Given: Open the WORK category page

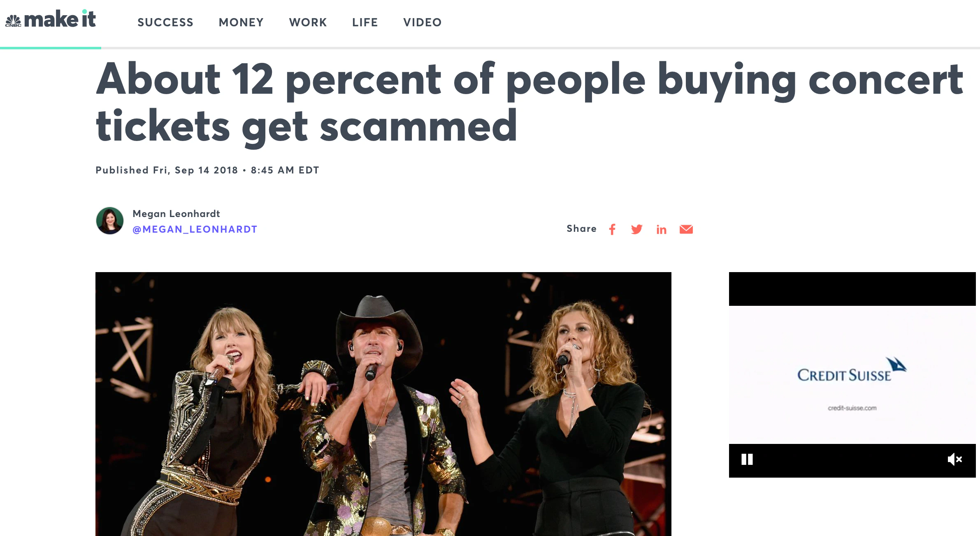Looking at the screenshot, I should pyautogui.click(x=308, y=23).
